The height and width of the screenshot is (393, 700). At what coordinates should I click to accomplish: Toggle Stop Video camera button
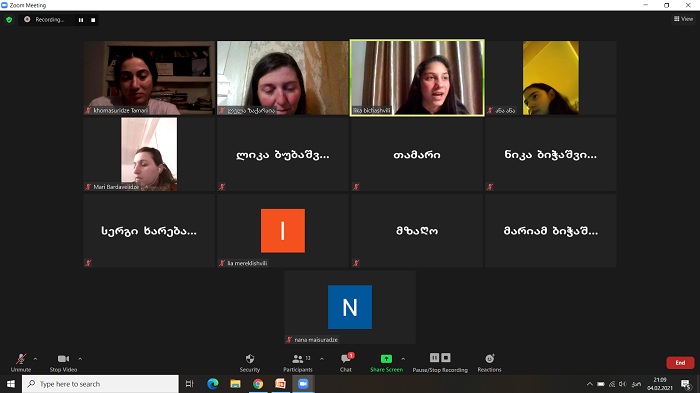[x=63, y=362]
